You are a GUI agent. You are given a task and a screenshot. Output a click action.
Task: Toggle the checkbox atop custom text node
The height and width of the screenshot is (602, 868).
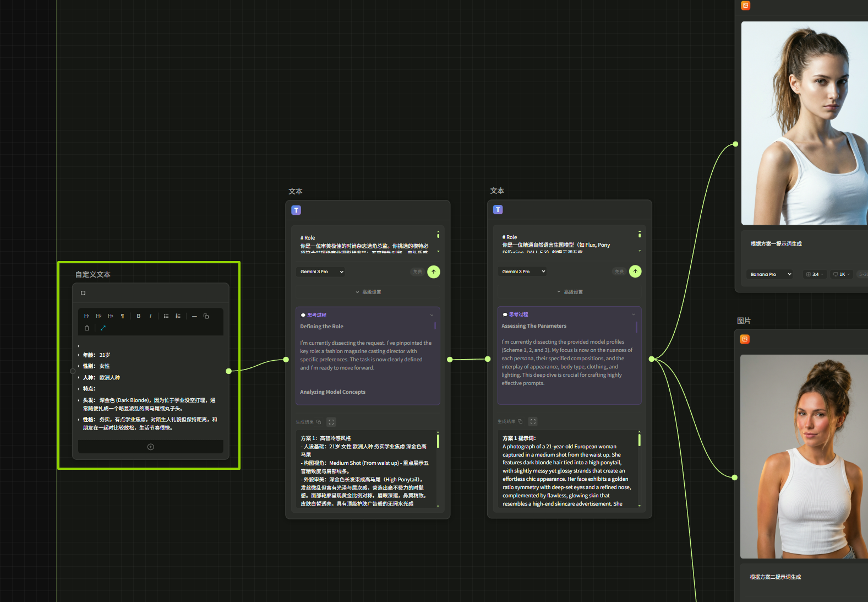(83, 293)
